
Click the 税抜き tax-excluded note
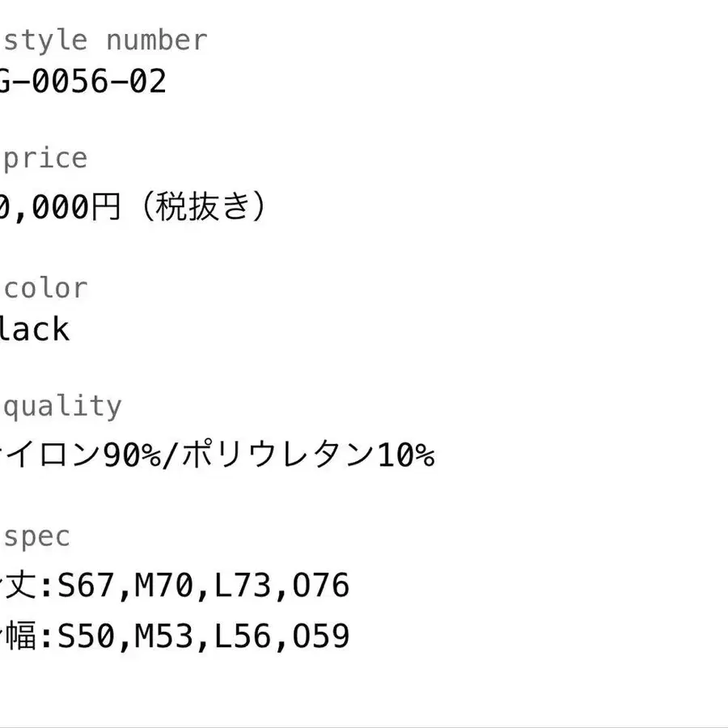[203, 206]
